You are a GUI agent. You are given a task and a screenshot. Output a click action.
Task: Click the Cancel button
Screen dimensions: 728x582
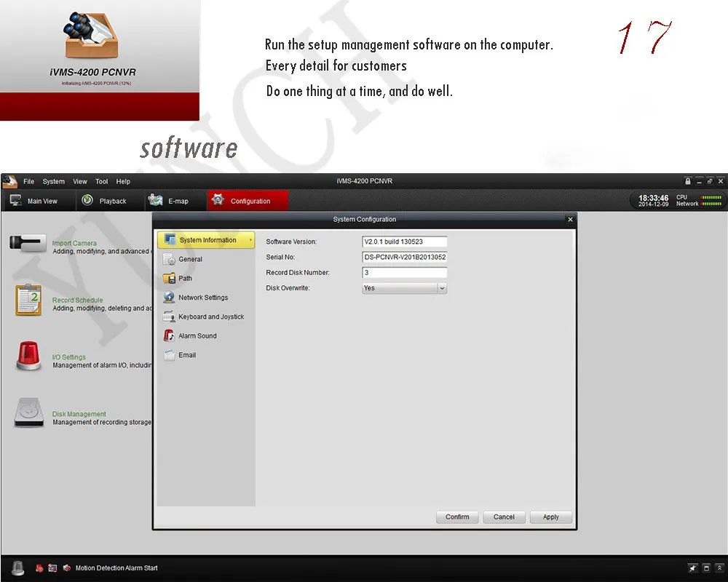504,517
